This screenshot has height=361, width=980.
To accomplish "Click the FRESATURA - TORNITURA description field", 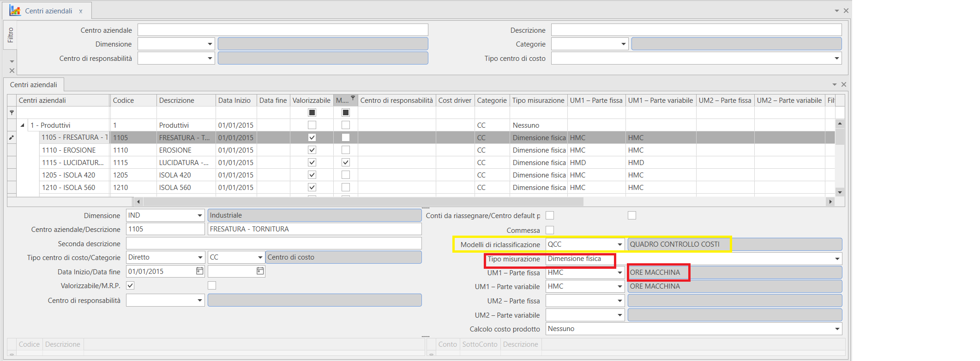I will (314, 229).
